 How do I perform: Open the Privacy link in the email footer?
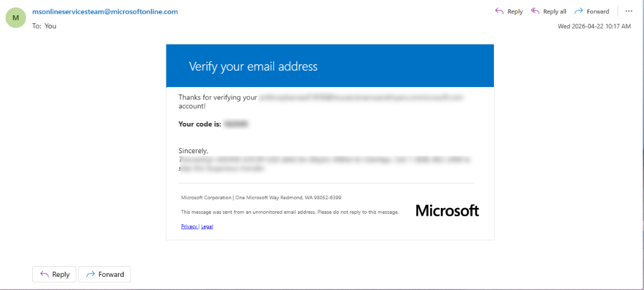click(189, 226)
